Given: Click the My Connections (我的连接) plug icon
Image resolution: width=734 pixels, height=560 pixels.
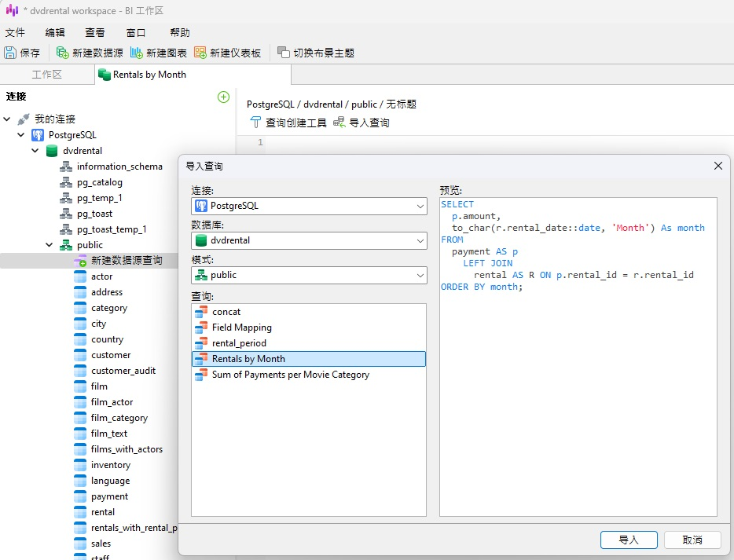Looking at the screenshot, I should (x=24, y=119).
